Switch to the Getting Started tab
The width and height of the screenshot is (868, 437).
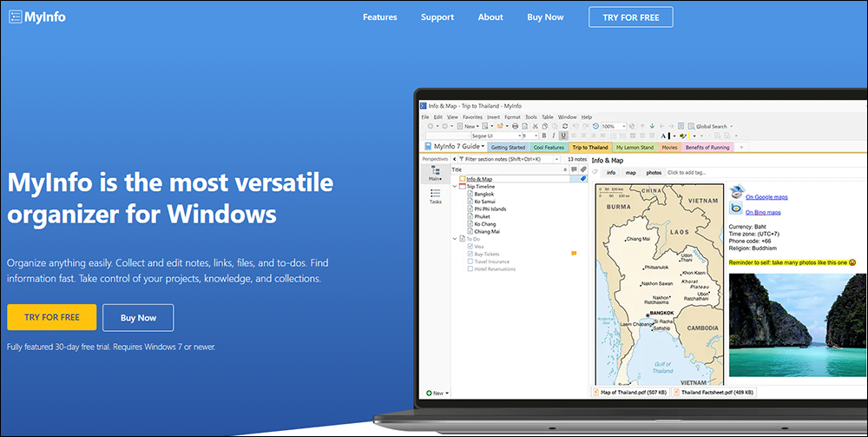(x=508, y=148)
